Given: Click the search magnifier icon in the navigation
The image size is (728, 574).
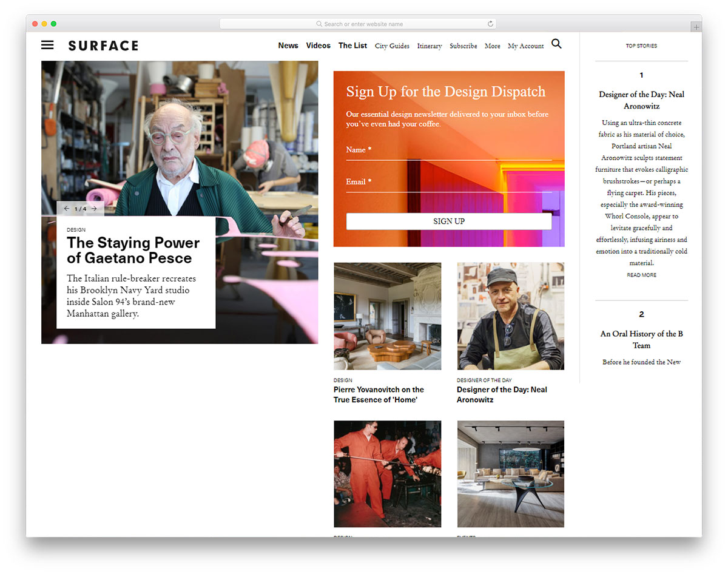Looking at the screenshot, I should pyautogui.click(x=556, y=44).
